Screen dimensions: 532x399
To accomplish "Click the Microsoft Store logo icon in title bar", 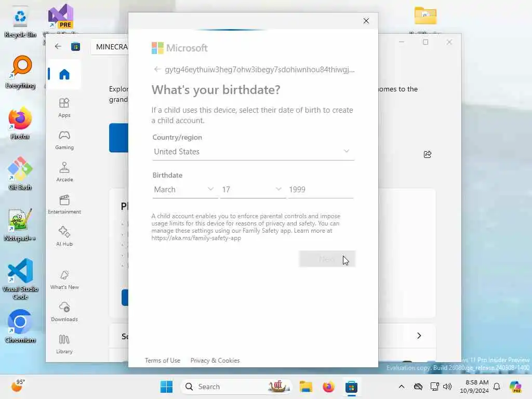I will pyautogui.click(x=75, y=46).
